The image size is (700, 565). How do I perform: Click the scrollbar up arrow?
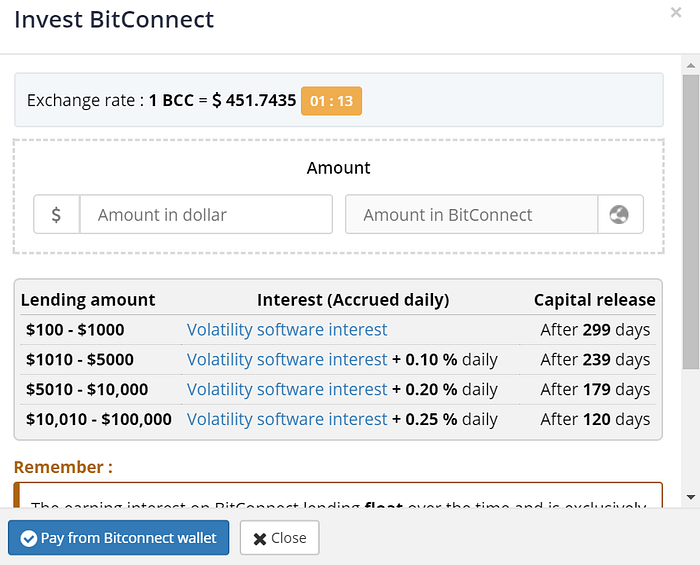click(691, 66)
